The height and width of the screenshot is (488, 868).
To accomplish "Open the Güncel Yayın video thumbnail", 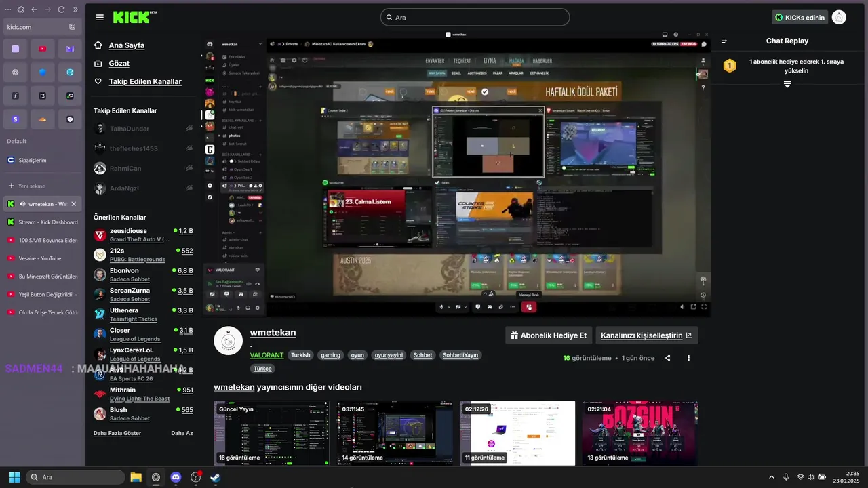I will tap(271, 433).
